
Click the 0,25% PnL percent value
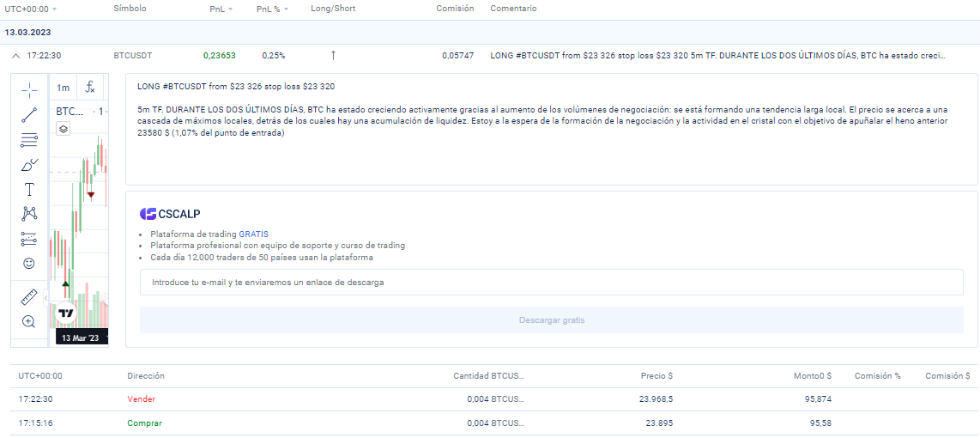tap(274, 56)
